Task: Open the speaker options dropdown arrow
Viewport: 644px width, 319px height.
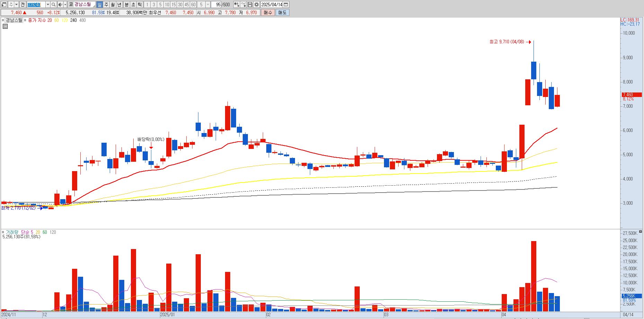Action: click(x=65, y=5)
